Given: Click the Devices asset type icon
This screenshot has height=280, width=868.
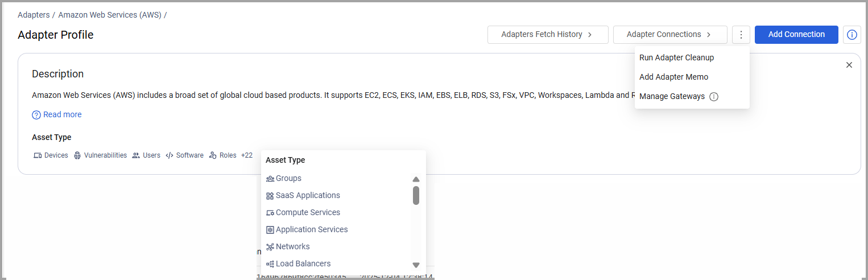Looking at the screenshot, I should pyautogui.click(x=38, y=155).
